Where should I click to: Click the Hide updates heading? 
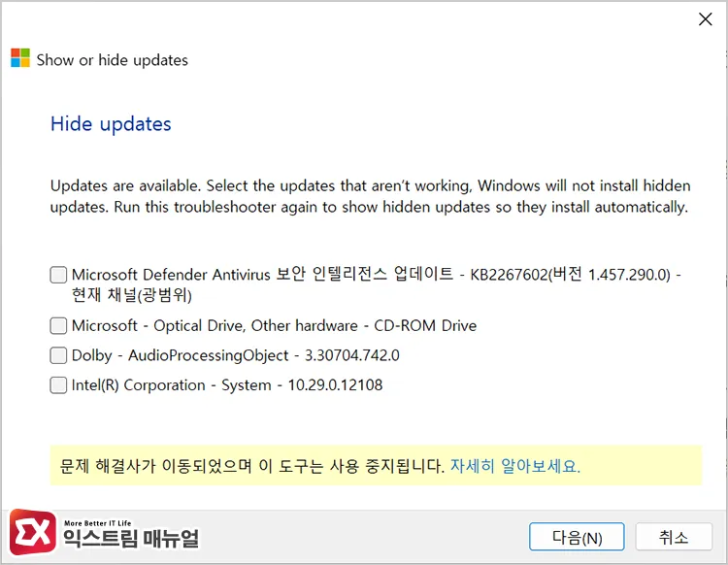click(111, 124)
